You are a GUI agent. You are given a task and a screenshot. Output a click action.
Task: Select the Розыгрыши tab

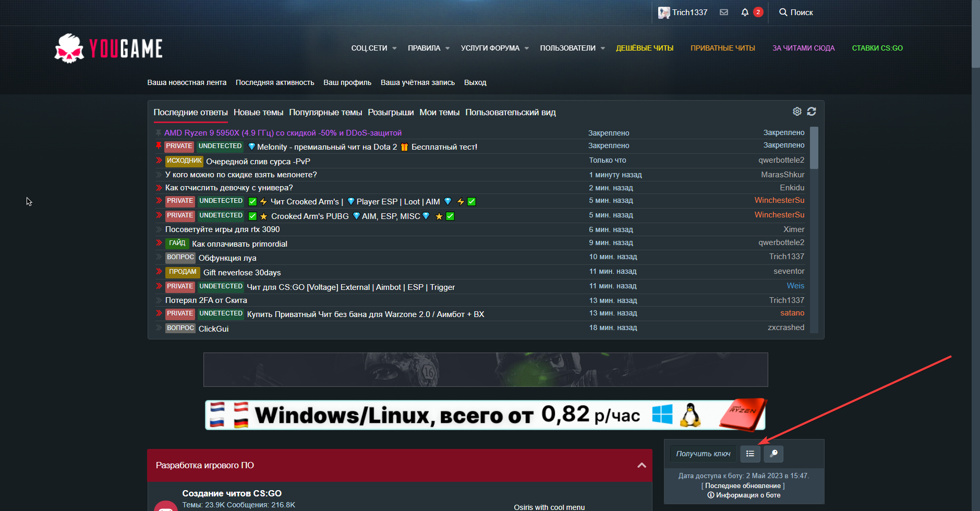(x=391, y=112)
